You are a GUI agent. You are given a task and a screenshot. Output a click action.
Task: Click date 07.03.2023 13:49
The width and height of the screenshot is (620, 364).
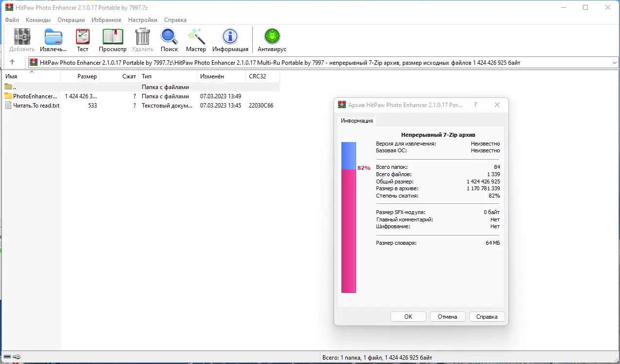(221, 96)
